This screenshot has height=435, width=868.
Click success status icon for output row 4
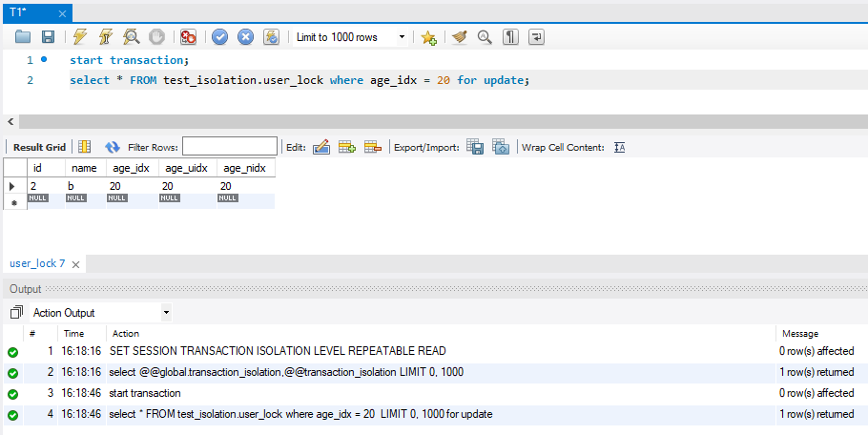click(x=12, y=415)
